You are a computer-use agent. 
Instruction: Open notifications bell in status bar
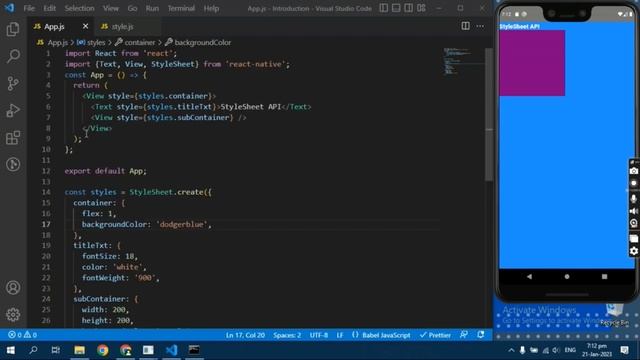481,335
